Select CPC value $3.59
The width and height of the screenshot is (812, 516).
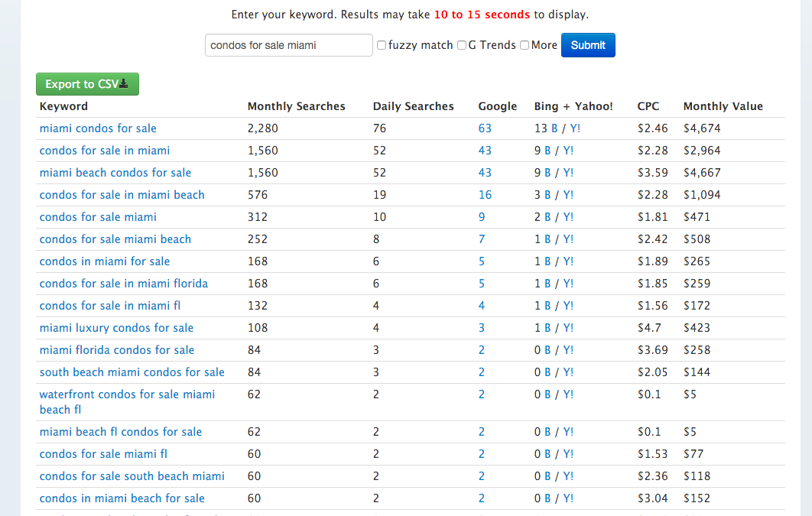pos(652,173)
